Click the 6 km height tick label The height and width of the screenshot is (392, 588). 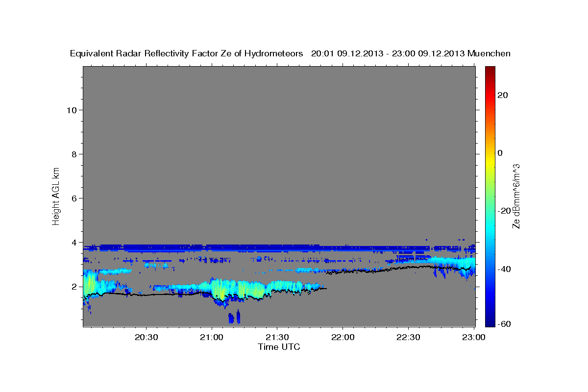(74, 198)
